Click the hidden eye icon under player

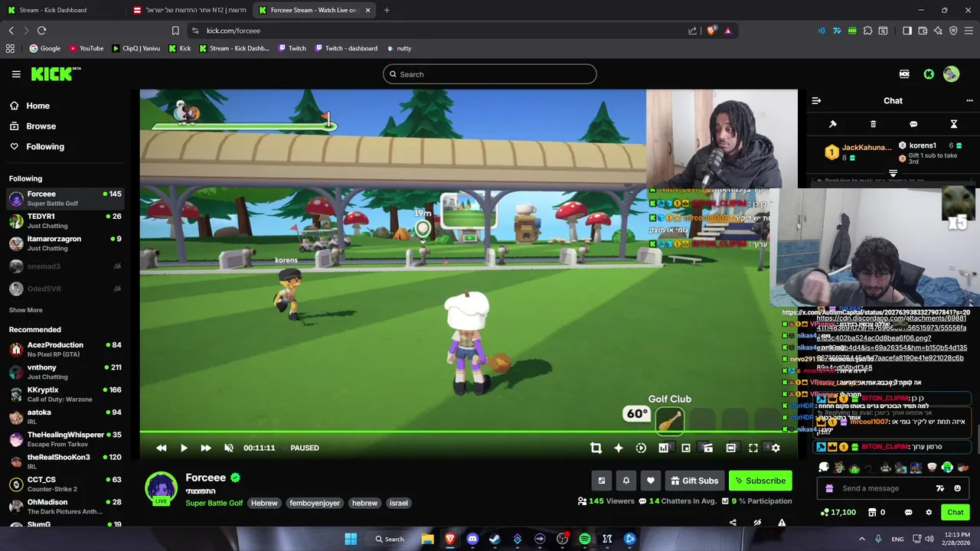757,523
